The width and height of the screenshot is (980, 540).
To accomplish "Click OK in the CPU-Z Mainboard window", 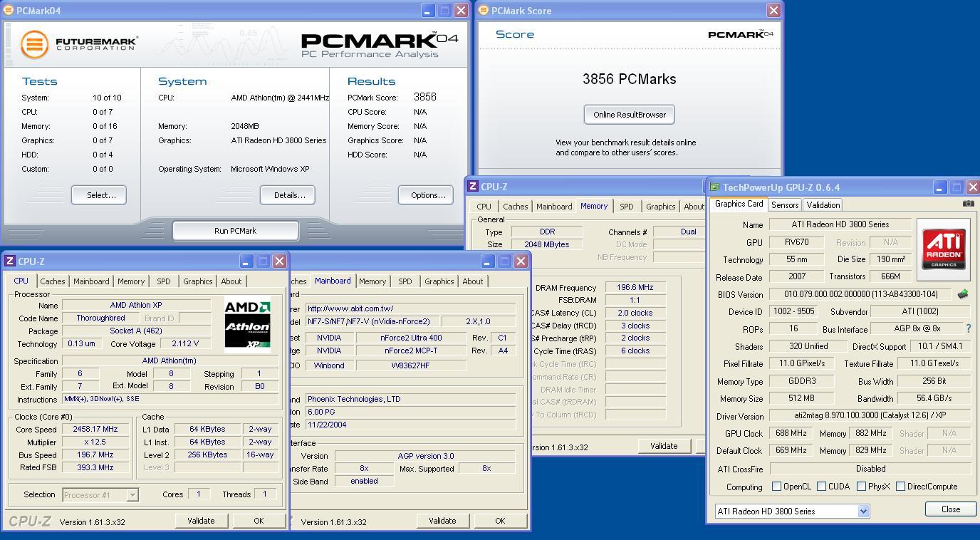I will tap(500, 521).
